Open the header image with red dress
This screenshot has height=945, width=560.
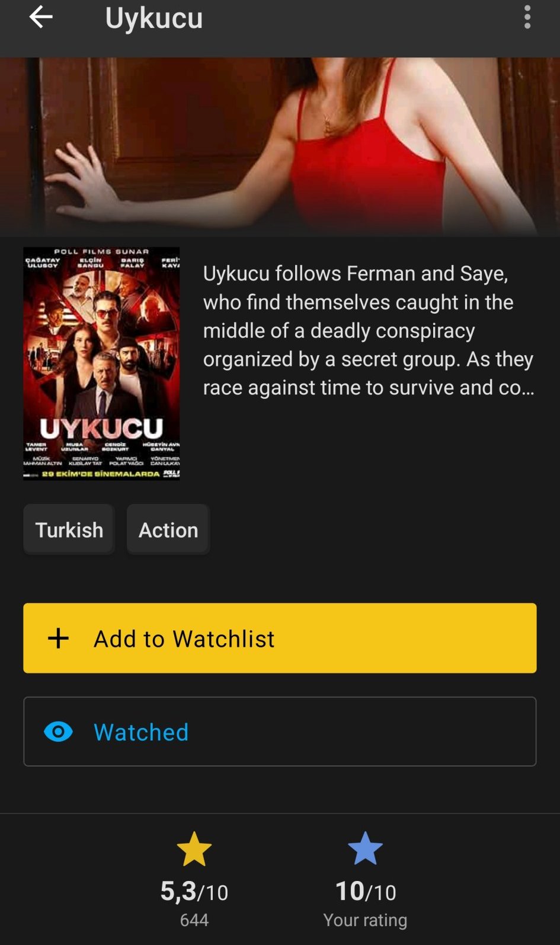280,147
